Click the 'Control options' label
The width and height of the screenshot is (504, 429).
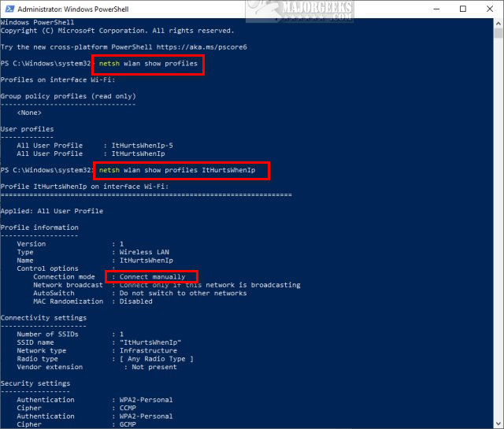coord(47,268)
